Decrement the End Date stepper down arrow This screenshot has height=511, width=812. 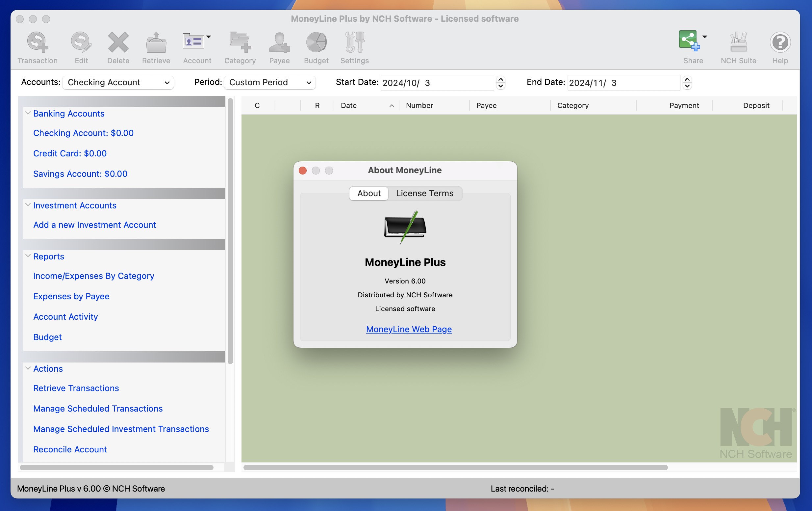coord(687,86)
